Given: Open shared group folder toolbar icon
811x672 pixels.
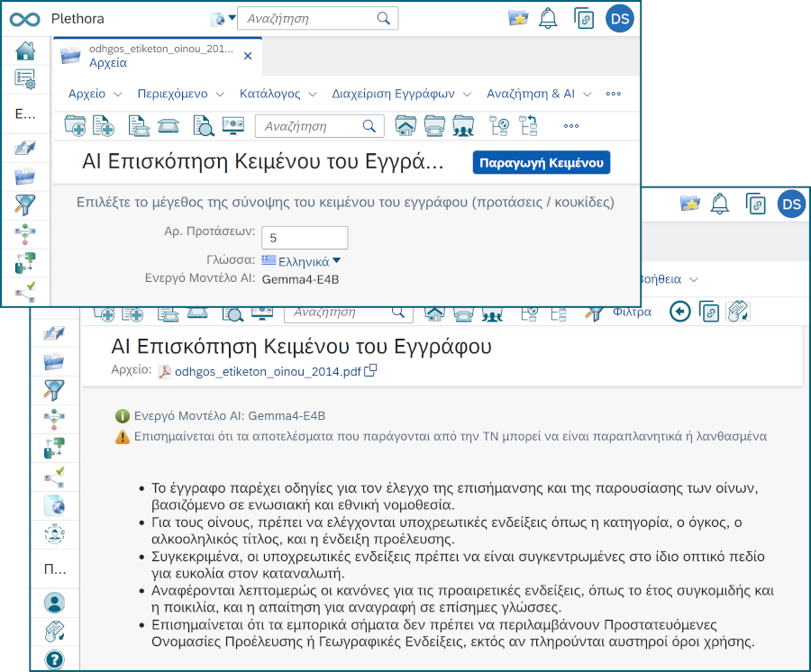Looking at the screenshot, I should pyautogui.click(x=463, y=125).
